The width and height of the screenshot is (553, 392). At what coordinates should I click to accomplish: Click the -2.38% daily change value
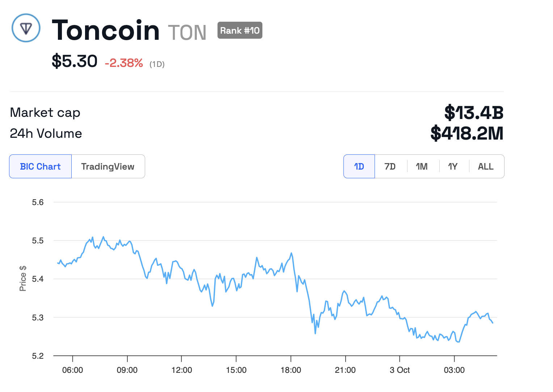click(x=124, y=63)
